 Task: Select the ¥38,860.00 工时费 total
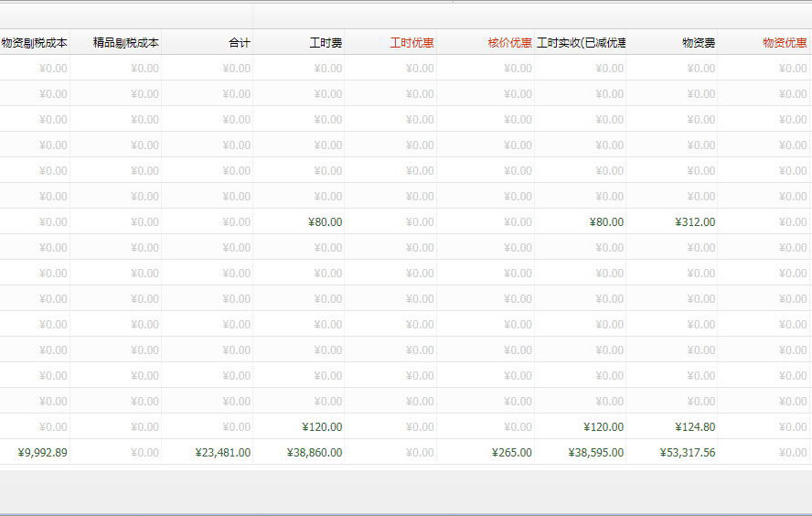315,452
